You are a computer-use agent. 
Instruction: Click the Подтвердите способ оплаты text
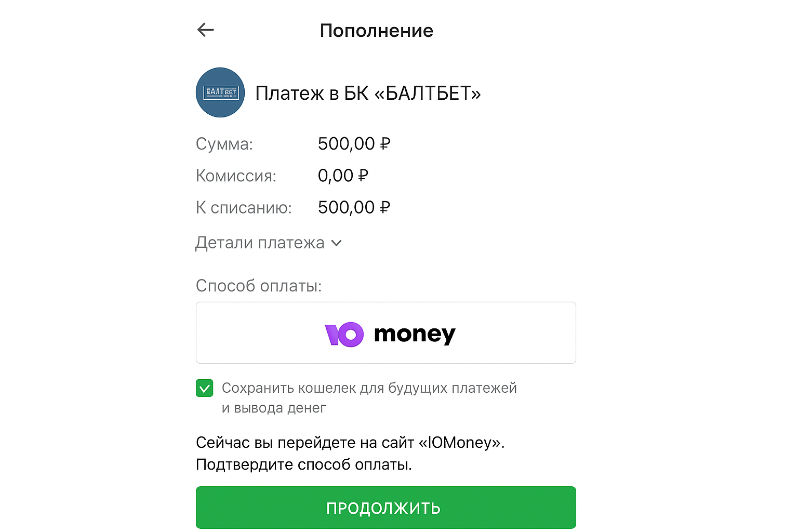click(304, 464)
